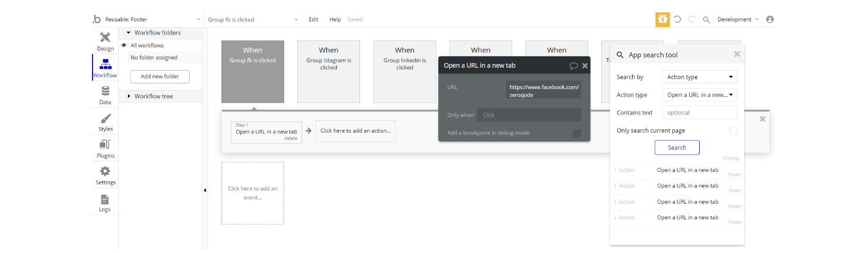Click the Contains text input field
Image resolution: width=868 pixels, height=253 pixels.
point(699,113)
